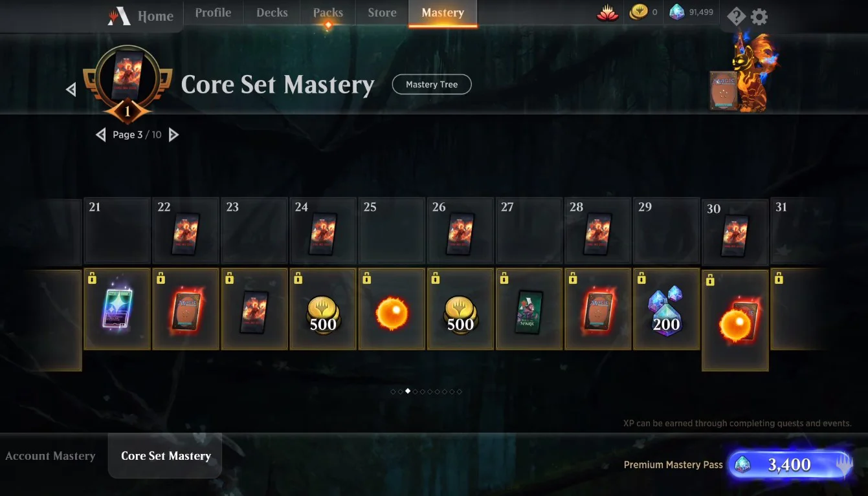Screen dimensions: 868x496
Task: Switch to Account Mastery tab
Action: [50, 456]
